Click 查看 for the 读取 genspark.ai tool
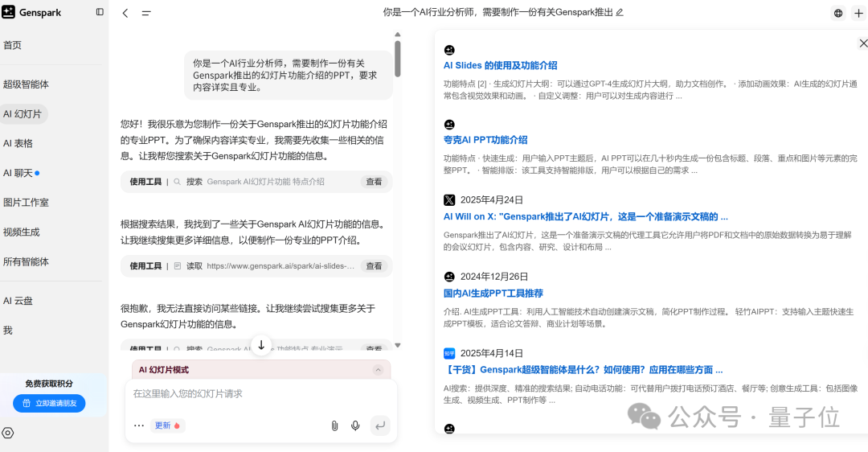The height and width of the screenshot is (452, 868). coord(375,266)
